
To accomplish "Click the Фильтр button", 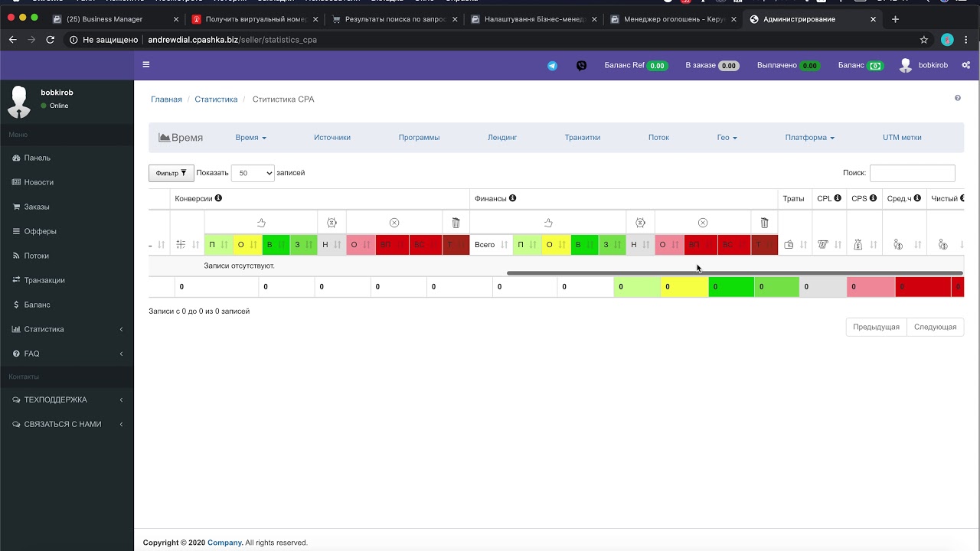I will coord(171,173).
